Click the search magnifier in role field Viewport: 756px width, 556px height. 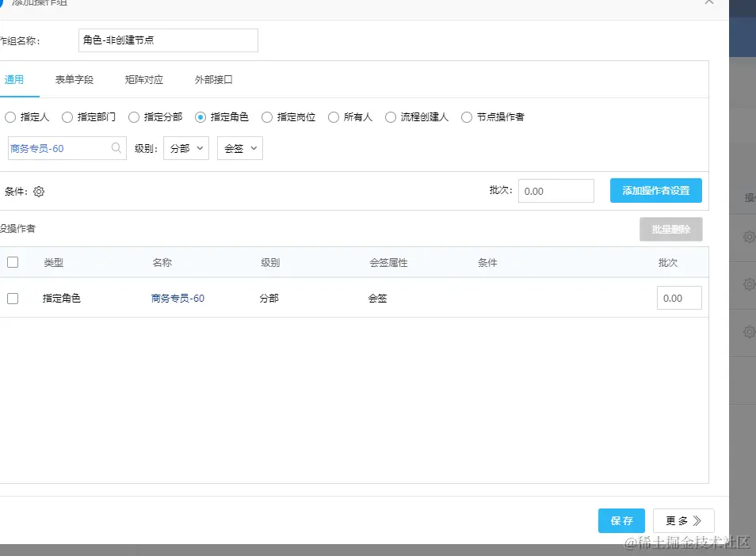click(x=116, y=148)
